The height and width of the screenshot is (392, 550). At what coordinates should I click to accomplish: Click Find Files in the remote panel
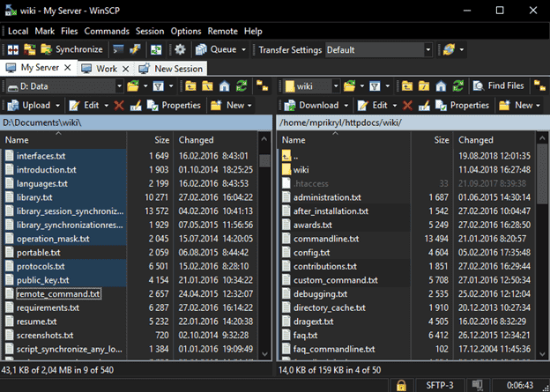point(497,86)
